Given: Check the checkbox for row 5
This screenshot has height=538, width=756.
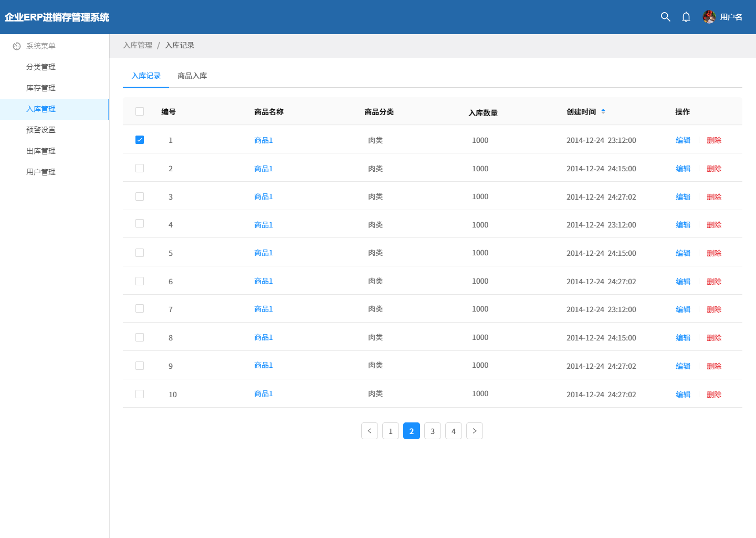Looking at the screenshot, I should [140, 253].
